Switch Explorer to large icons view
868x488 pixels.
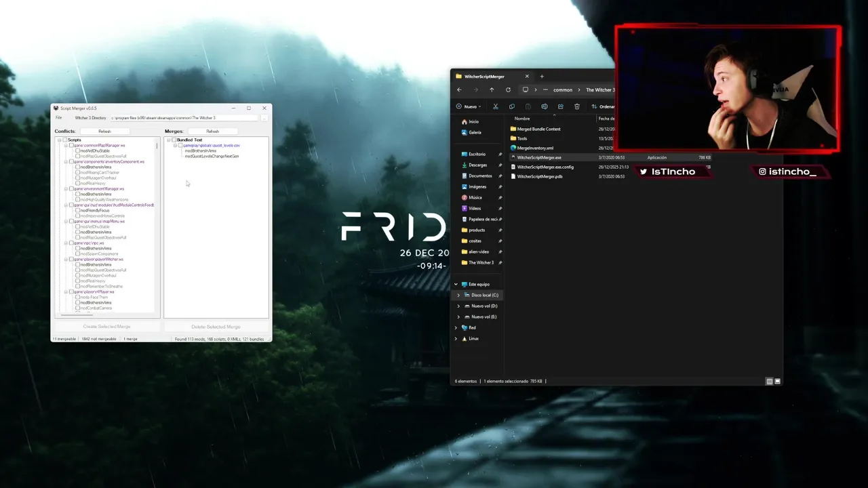pyautogui.click(x=778, y=382)
